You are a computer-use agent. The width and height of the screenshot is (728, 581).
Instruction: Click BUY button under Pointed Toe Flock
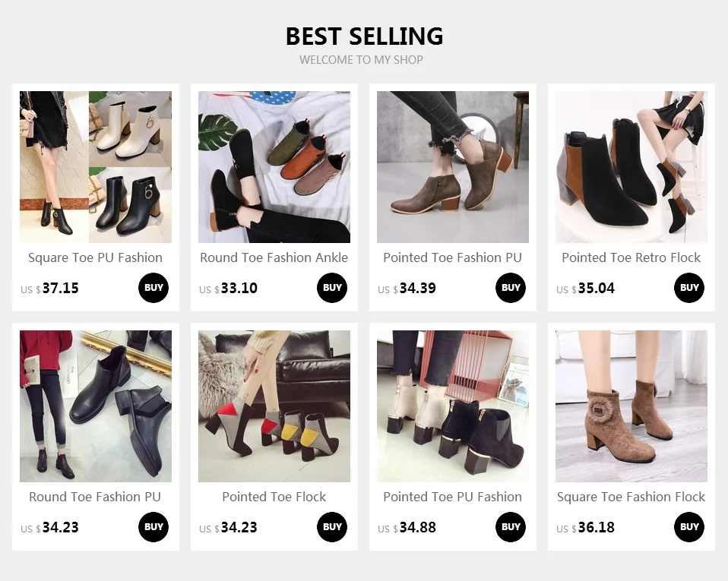332,527
